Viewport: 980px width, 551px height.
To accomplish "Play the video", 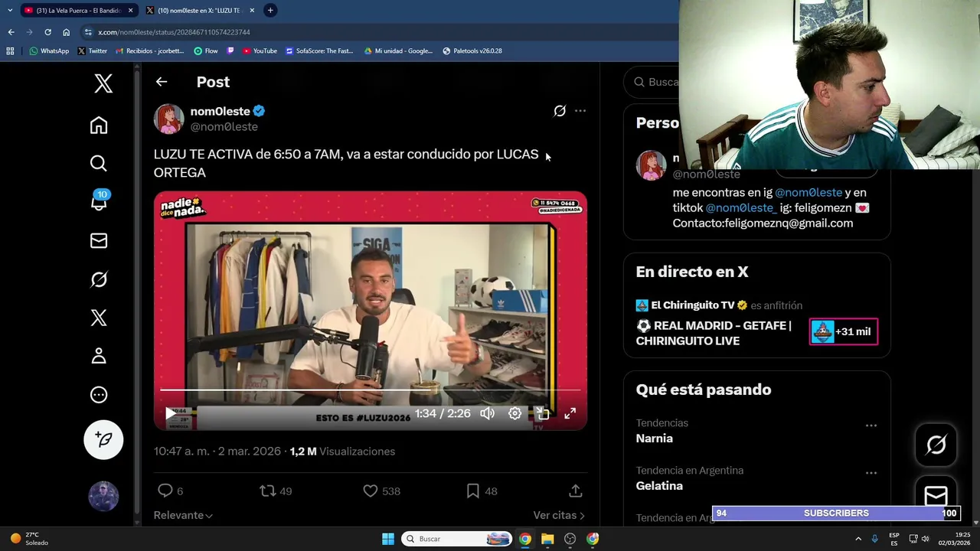I will point(171,413).
